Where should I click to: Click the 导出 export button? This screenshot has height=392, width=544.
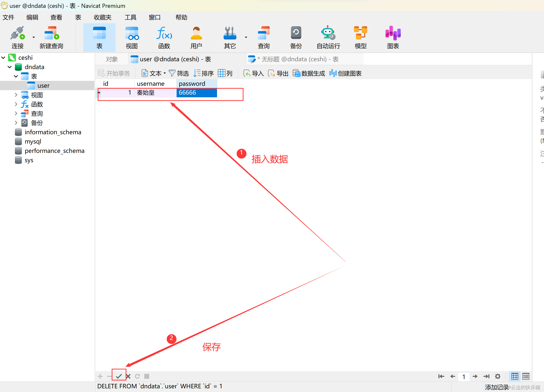pos(278,73)
